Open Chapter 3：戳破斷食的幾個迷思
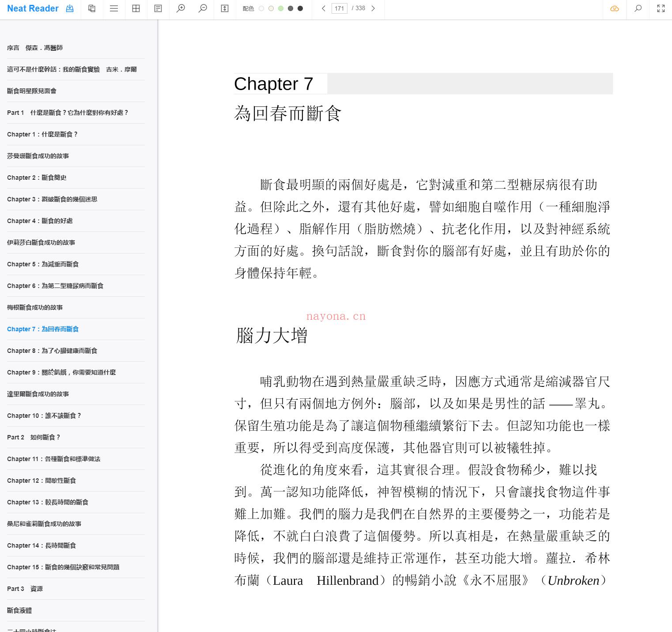672x632 pixels. 76,199
